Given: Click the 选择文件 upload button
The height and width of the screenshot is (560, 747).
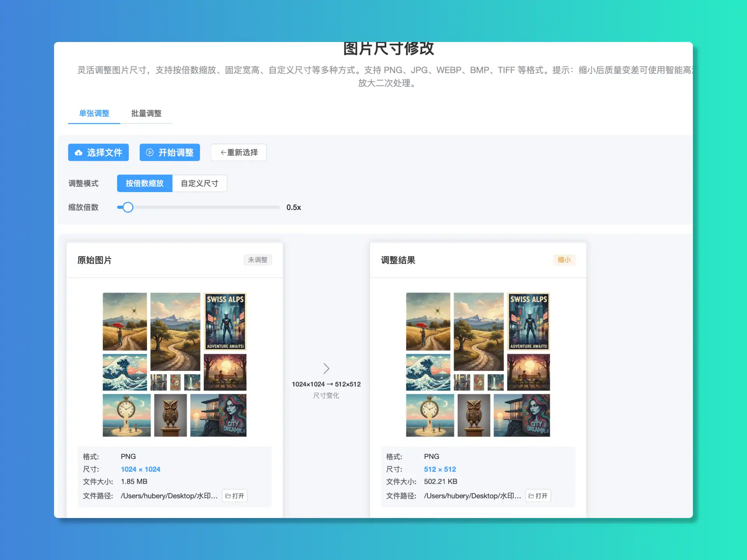Looking at the screenshot, I should click(98, 152).
